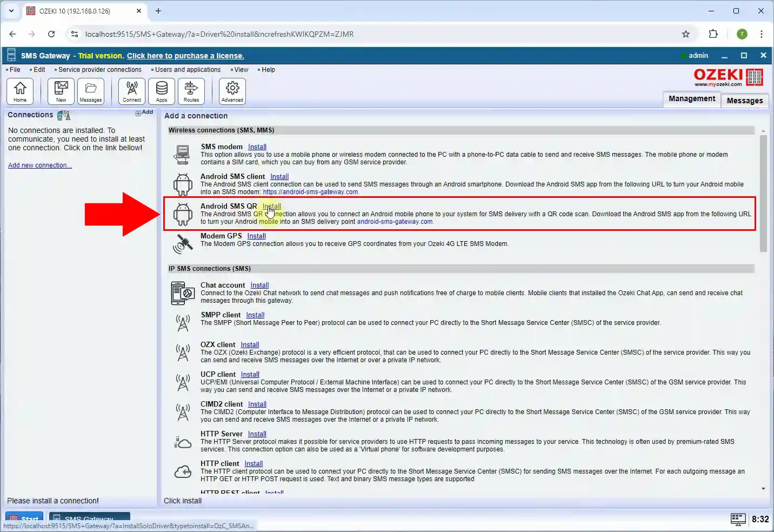The width and height of the screenshot is (774, 532).
Task: Open the Advanced gear toolbar icon
Action: (x=232, y=91)
